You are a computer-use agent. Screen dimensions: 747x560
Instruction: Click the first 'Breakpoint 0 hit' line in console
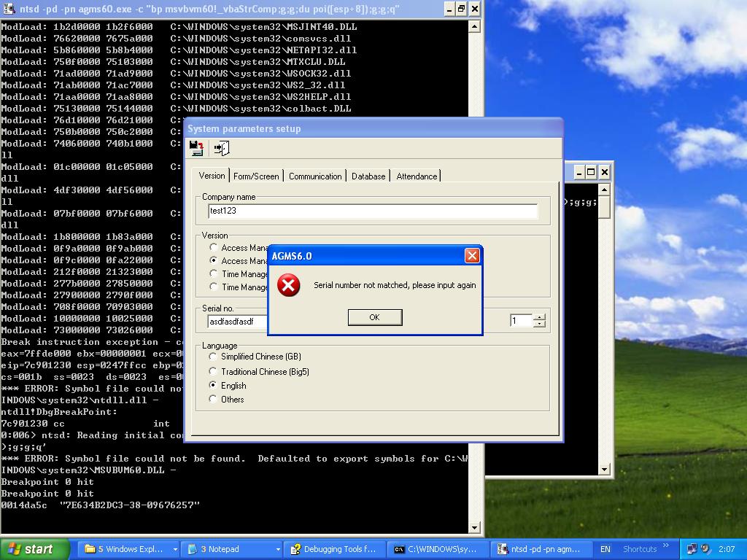click(47, 481)
